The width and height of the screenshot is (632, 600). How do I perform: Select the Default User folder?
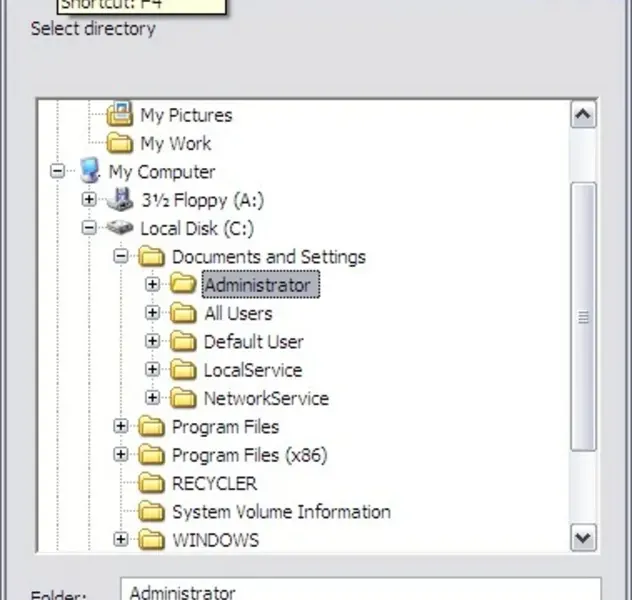[x=253, y=342]
